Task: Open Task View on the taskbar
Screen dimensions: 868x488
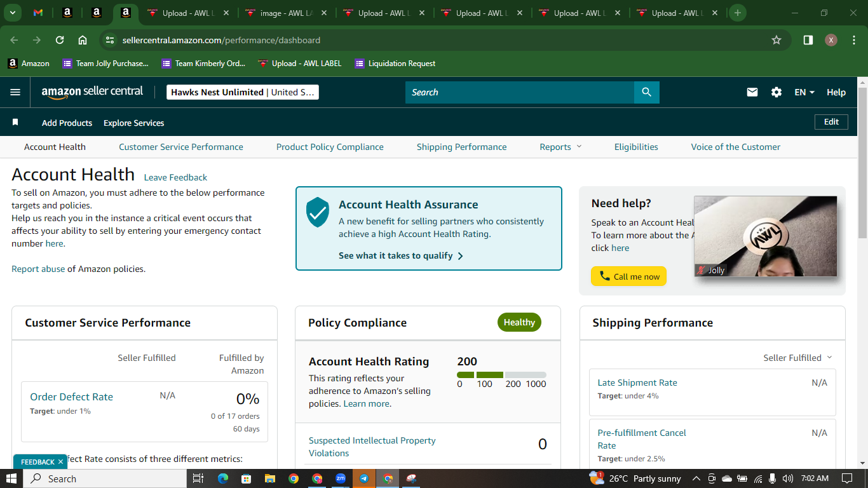Action: (x=198, y=478)
